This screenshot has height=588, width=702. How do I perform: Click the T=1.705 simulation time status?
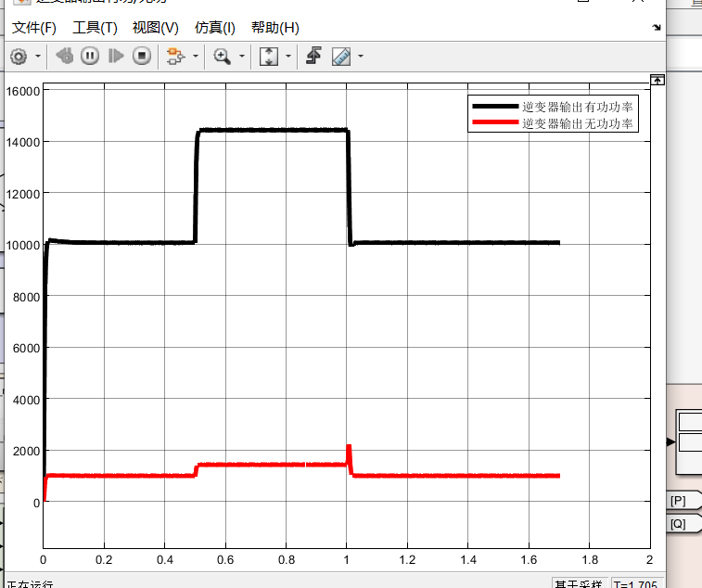[636, 583]
